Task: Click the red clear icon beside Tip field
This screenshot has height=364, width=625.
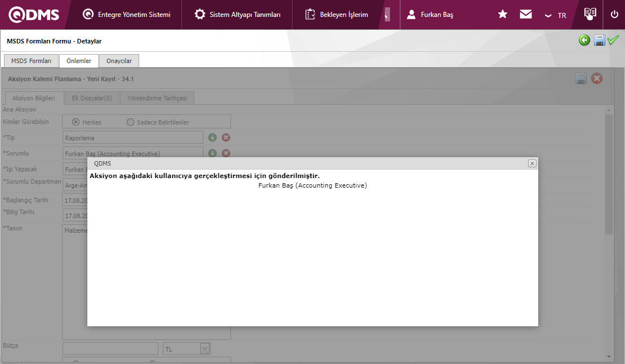Action: pos(226,137)
